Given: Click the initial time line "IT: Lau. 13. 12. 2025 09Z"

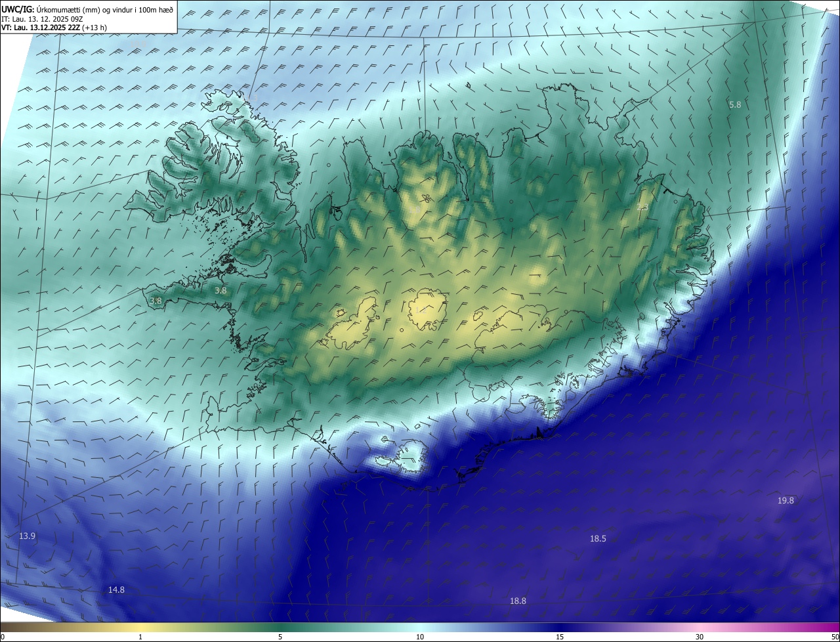Looking at the screenshot, I should [x=41, y=19].
